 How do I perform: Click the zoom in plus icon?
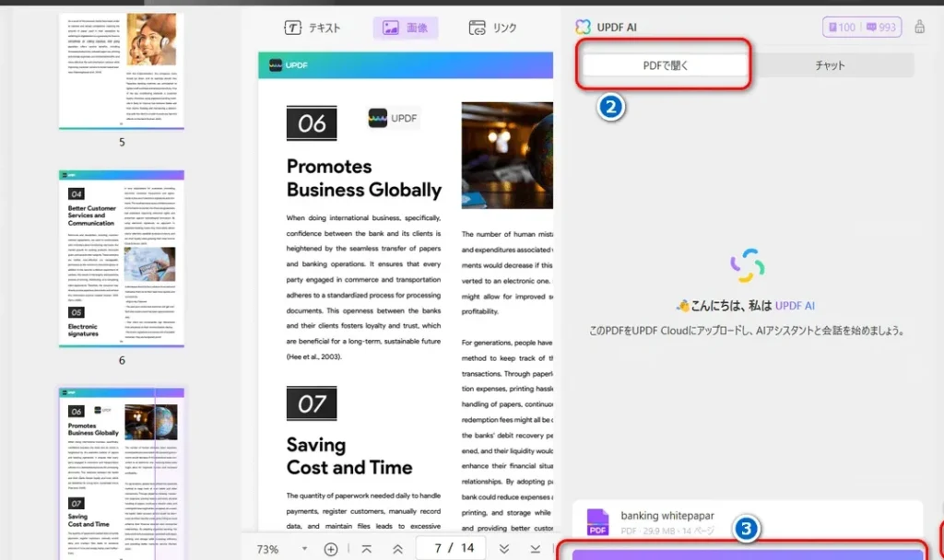(331, 549)
